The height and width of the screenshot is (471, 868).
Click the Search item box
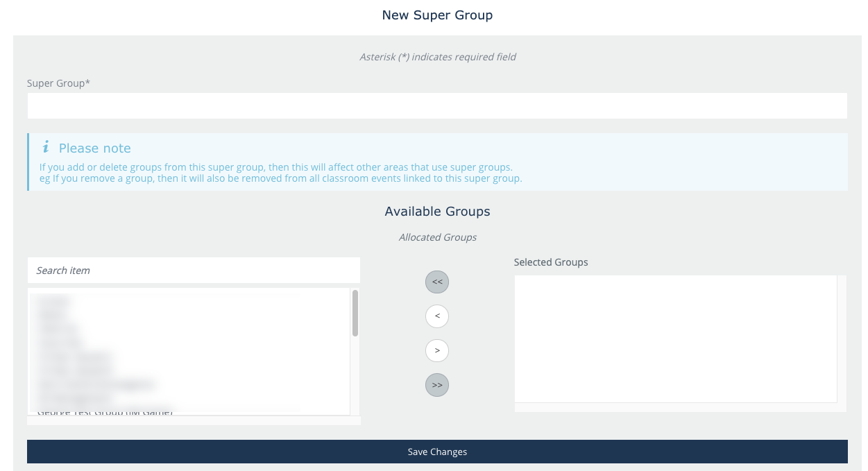pyautogui.click(x=194, y=271)
